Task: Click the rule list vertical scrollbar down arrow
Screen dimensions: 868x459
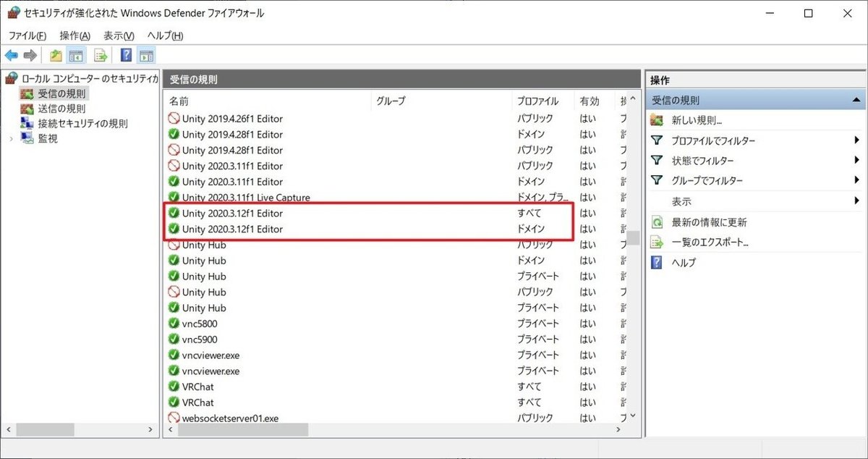Action: point(633,416)
